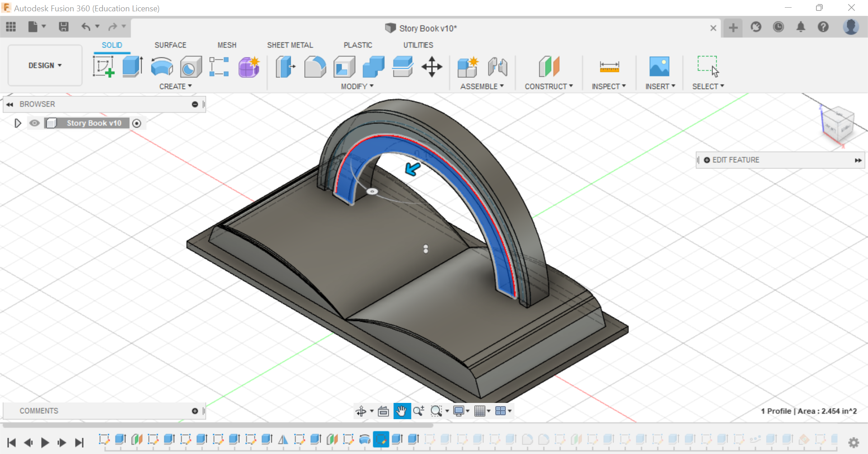Select the Insert Image icon
This screenshot has height=454, width=868.
[x=660, y=66]
